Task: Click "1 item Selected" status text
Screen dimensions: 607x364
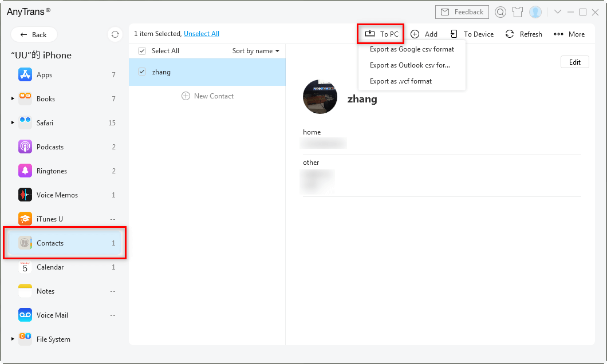Action: [157, 34]
